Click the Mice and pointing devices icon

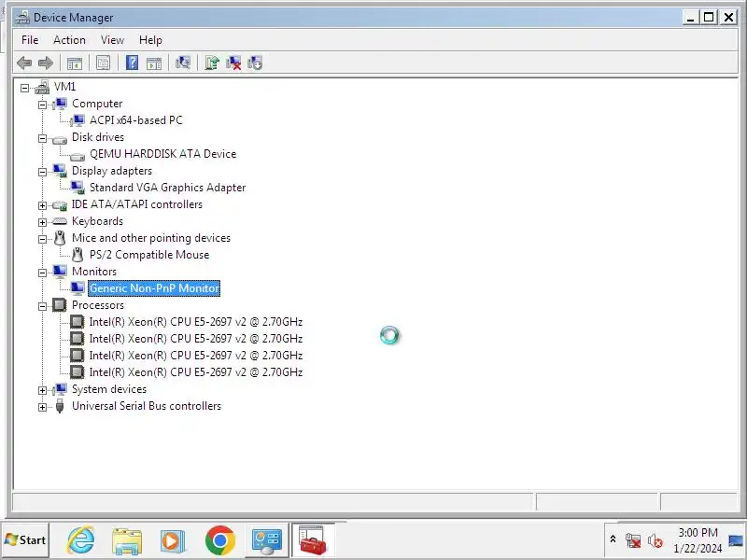[60, 238]
